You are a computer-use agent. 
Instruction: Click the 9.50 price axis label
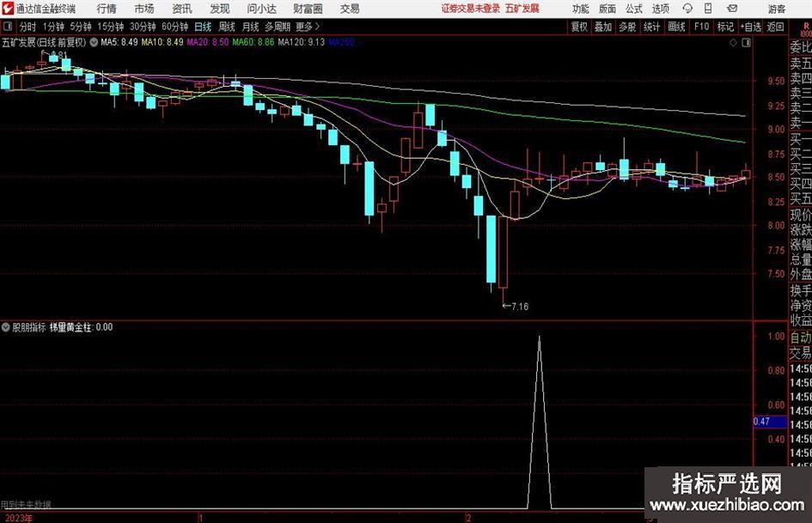(776, 82)
